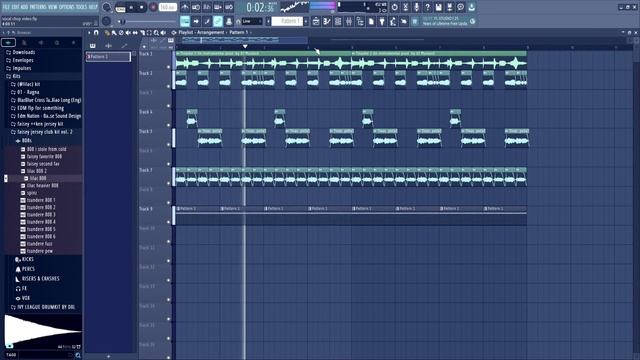Open the TOOLS menu
640x360 pixels.
click(x=81, y=7)
